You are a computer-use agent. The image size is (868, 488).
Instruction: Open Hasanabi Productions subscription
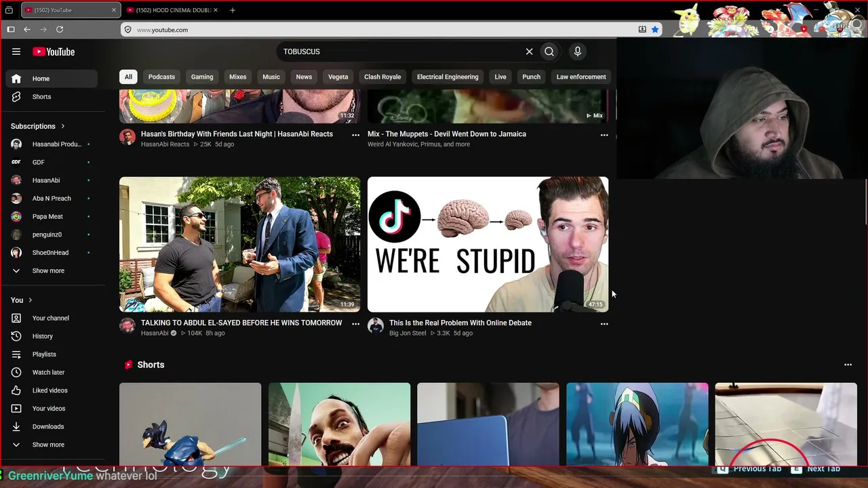click(52, 144)
